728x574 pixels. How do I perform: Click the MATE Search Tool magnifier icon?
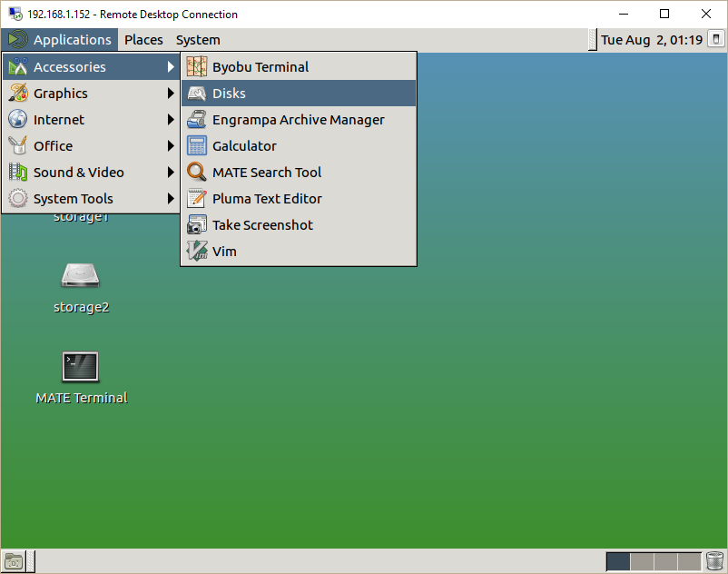tap(196, 173)
